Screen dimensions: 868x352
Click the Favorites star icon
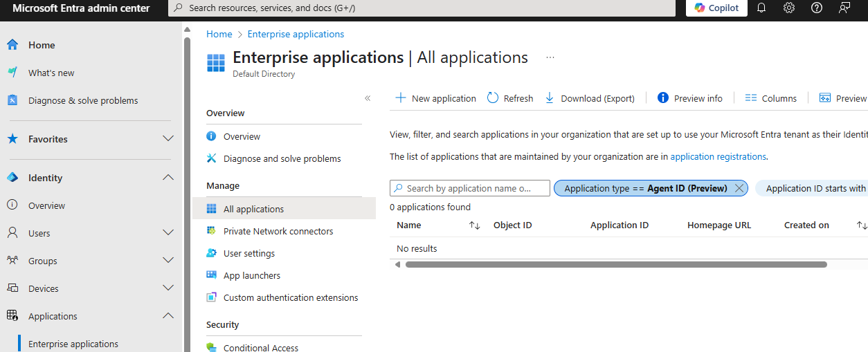[x=12, y=139]
